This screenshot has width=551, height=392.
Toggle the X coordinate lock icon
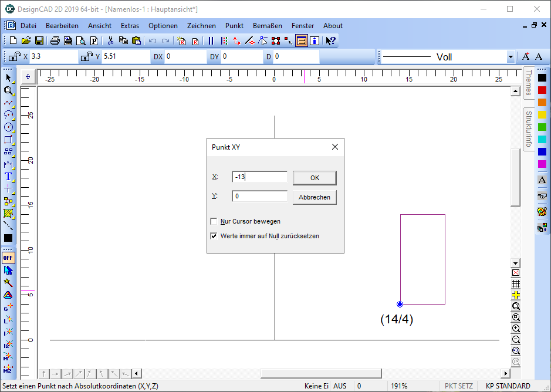point(13,57)
